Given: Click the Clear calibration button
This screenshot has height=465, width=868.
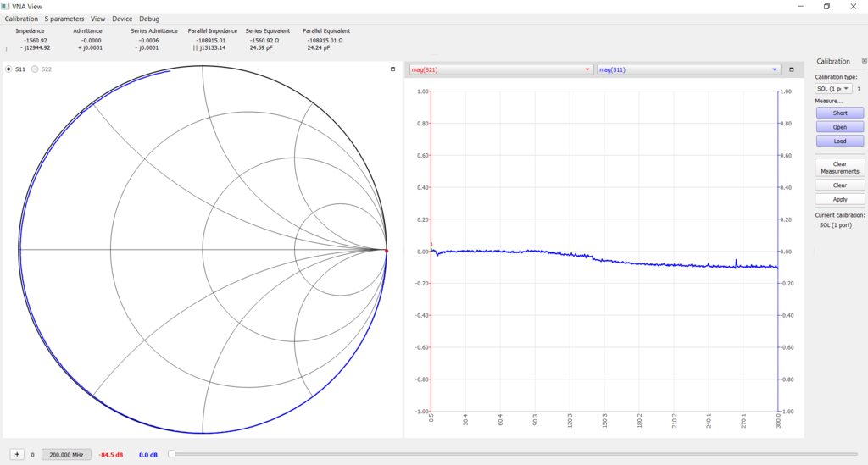Looking at the screenshot, I should coord(840,185).
